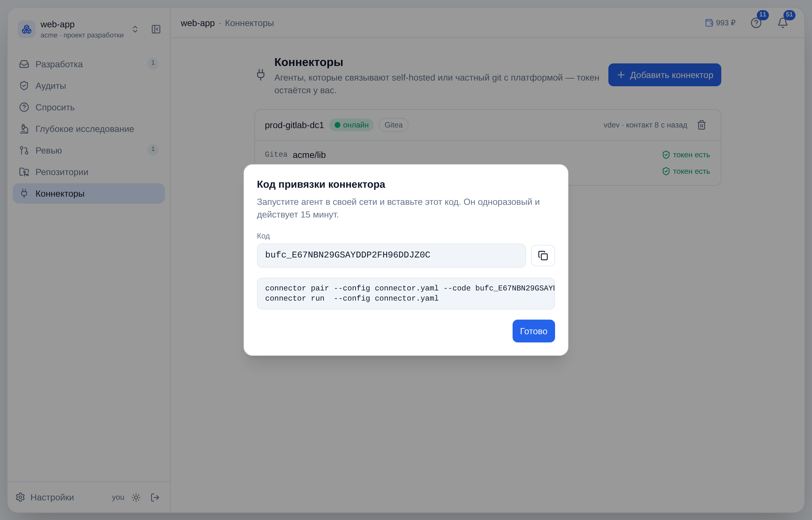This screenshot has width=812, height=520.
Task: Click the Ревью badge count 1
Action: pyautogui.click(x=153, y=149)
